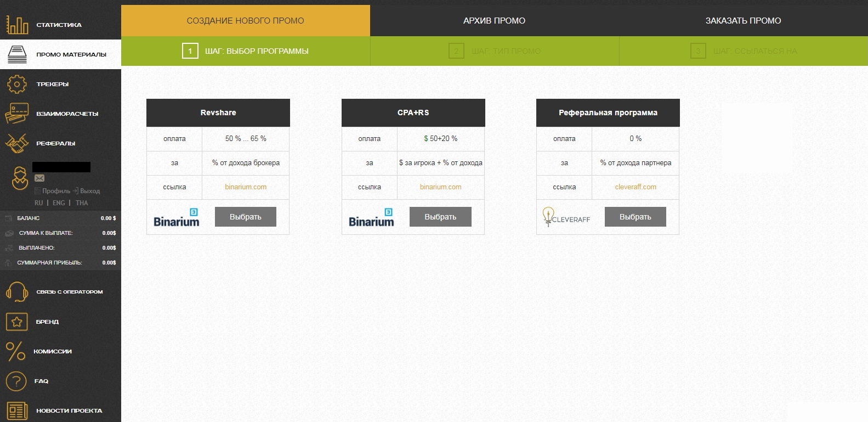The image size is (868, 422).
Task: Click the user avatar icon
Action: [20, 178]
